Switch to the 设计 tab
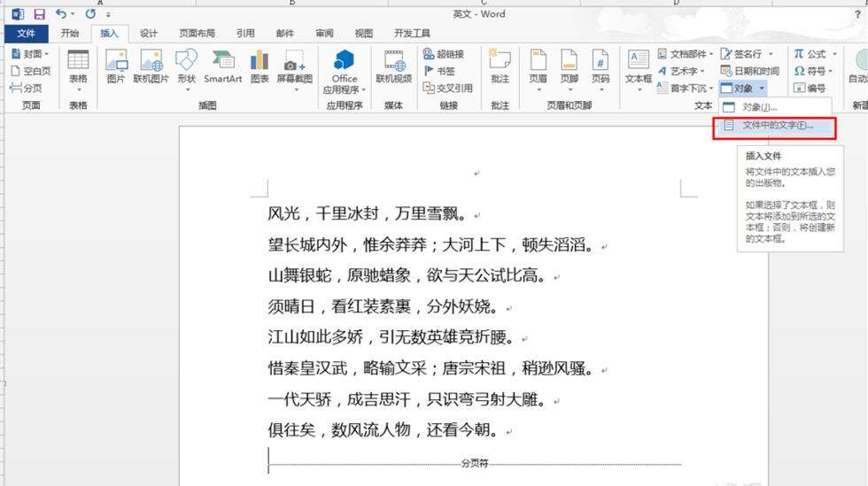 (x=149, y=34)
